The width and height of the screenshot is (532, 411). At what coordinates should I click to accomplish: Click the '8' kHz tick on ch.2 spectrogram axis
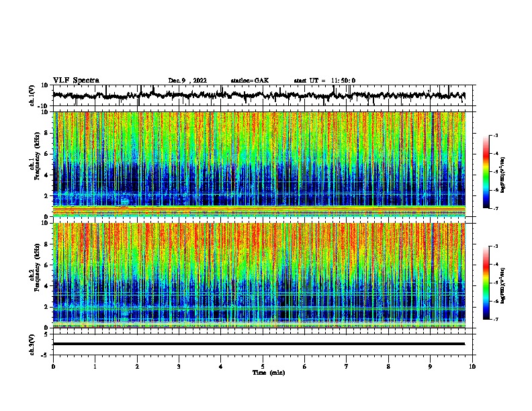(x=46, y=244)
